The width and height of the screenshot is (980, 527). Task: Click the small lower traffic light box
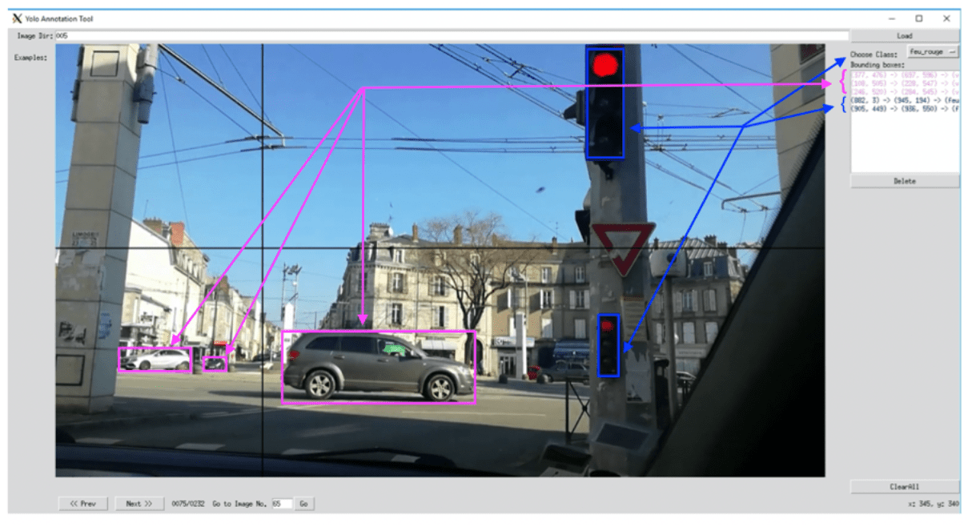[608, 345]
